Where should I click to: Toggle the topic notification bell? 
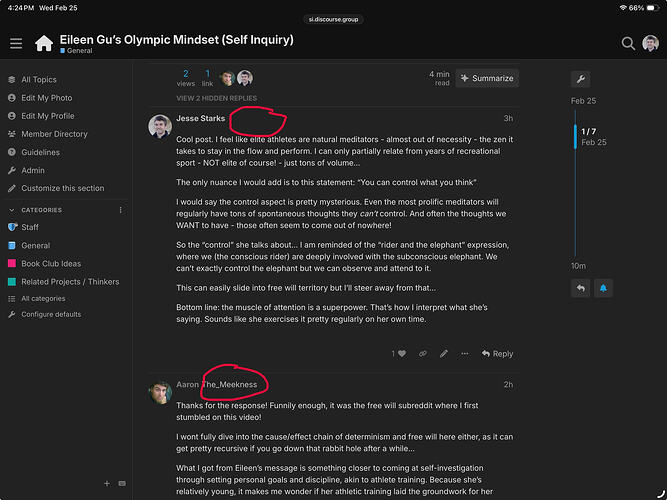click(x=603, y=288)
